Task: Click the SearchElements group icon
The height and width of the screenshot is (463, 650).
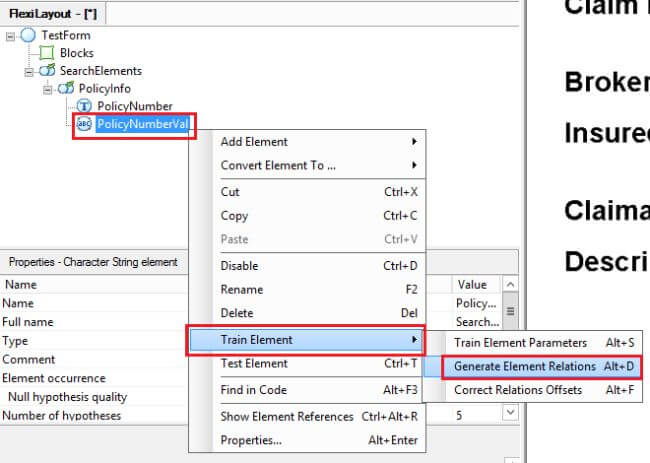Action: (47, 70)
